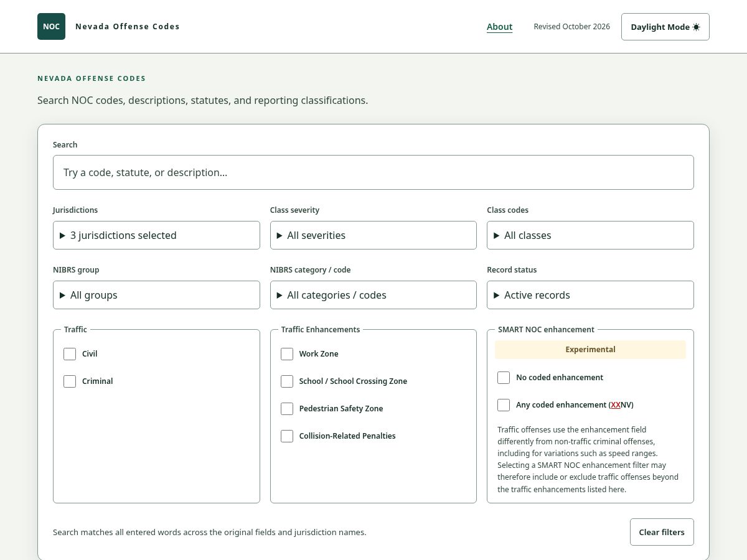Select the Pedestrian Safety Zone checkbox
Image resolution: width=747 pixels, height=560 pixels.
[287, 409]
